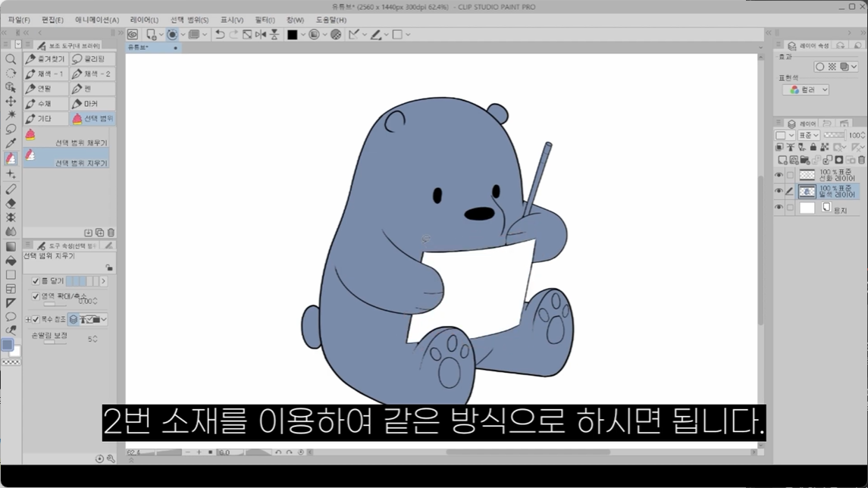
Task: Click Undo in the command bar
Action: pyautogui.click(x=220, y=34)
